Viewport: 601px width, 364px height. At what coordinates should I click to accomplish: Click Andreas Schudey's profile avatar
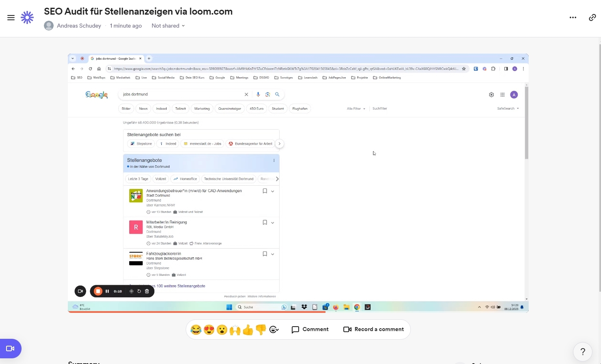[x=49, y=26]
